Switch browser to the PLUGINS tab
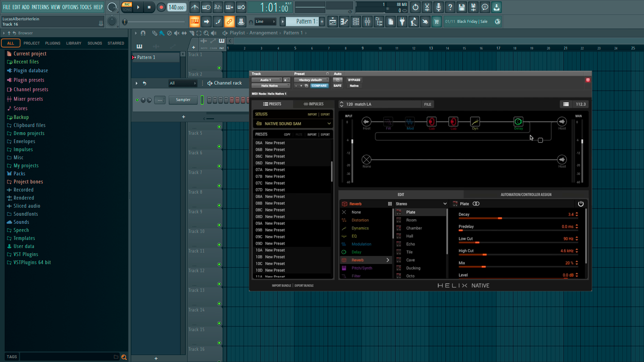The image size is (644, 362). 52,43
